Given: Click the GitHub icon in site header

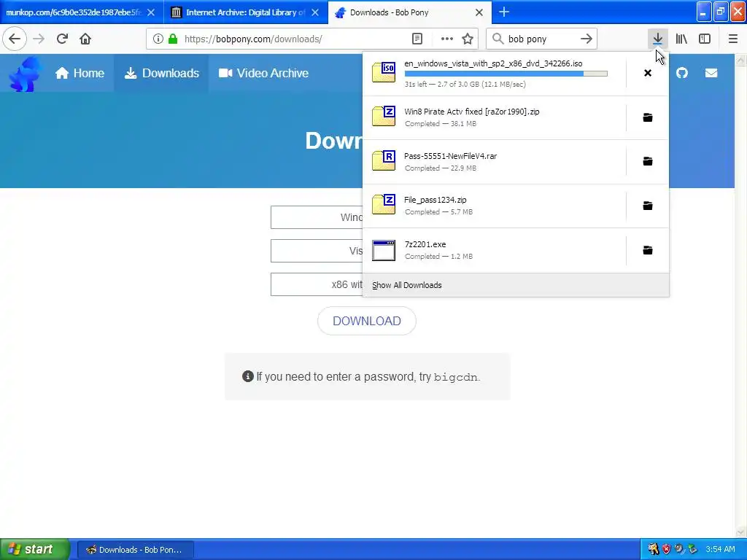Looking at the screenshot, I should [x=682, y=73].
